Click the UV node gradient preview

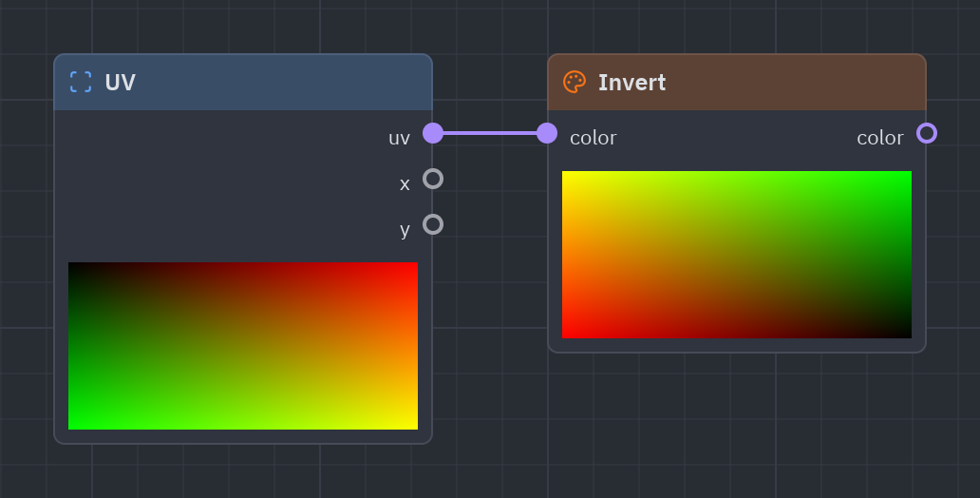click(x=243, y=346)
